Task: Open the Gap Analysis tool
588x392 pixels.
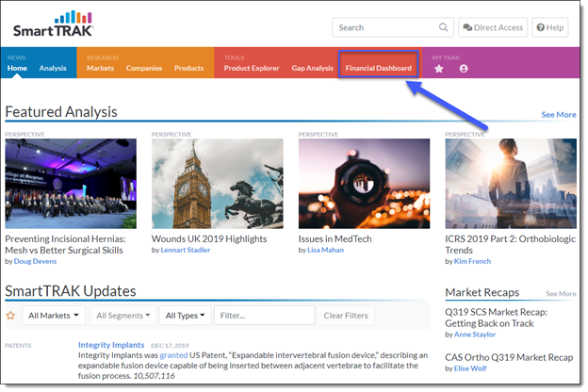Action: [x=313, y=68]
